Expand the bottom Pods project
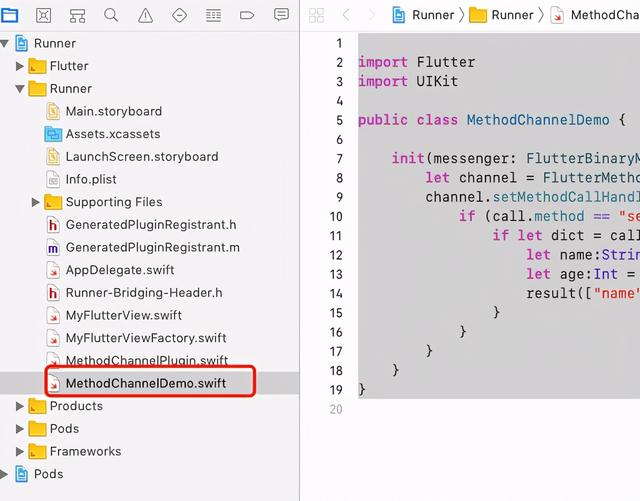 pyautogui.click(x=4, y=474)
